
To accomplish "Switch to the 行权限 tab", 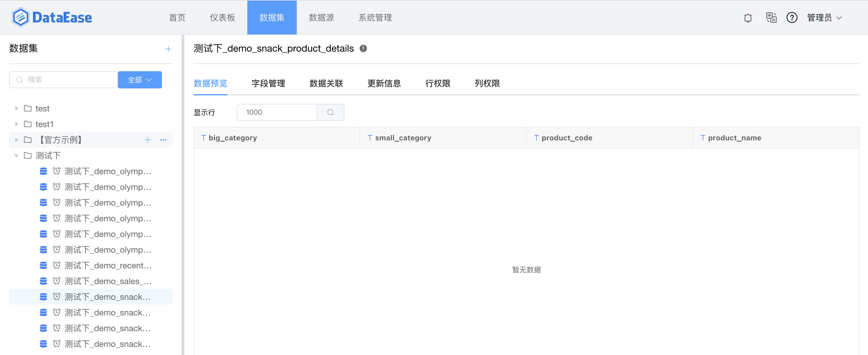I will 437,83.
